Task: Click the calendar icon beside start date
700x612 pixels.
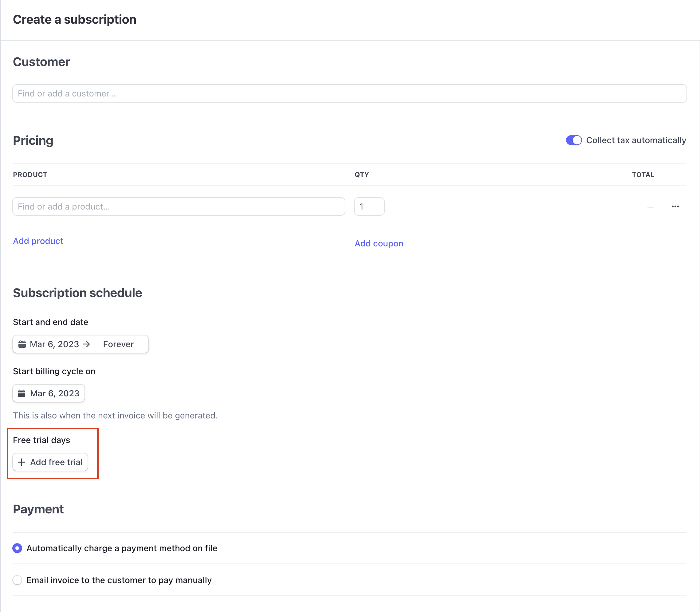Action: coord(22,344)
